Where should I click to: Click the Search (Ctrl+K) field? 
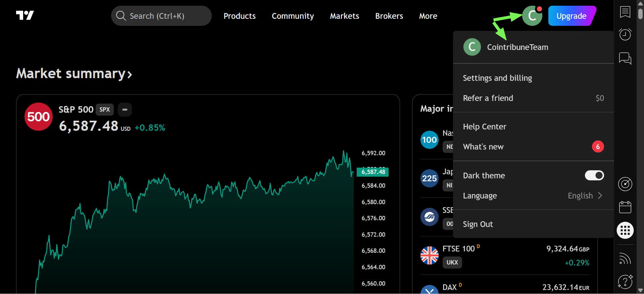[x=161, y=16]
